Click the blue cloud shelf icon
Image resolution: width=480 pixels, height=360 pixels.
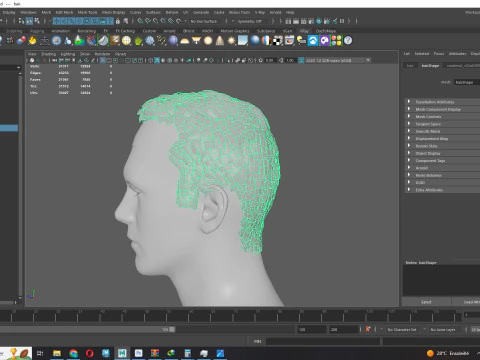tap(313, 41)
